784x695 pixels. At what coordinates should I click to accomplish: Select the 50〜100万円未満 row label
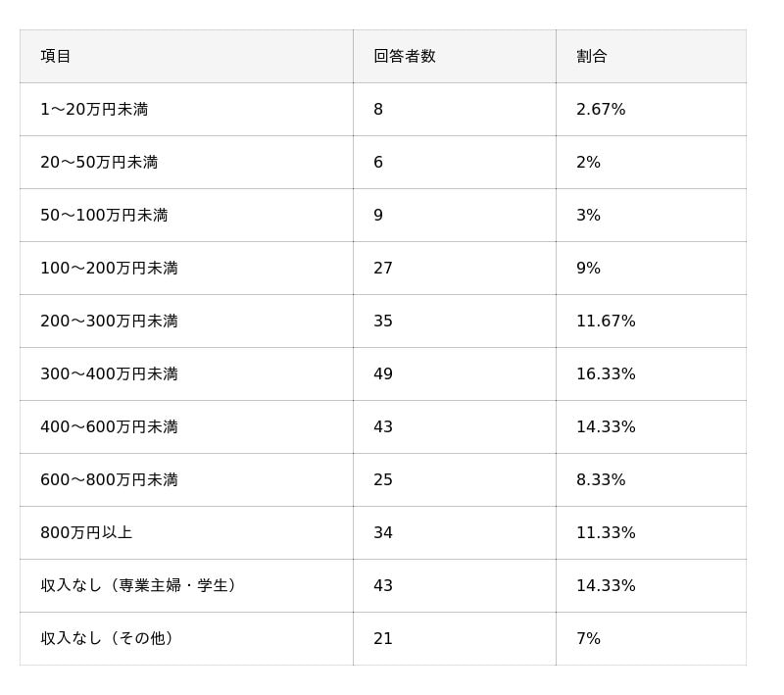[x=104, y=215]
